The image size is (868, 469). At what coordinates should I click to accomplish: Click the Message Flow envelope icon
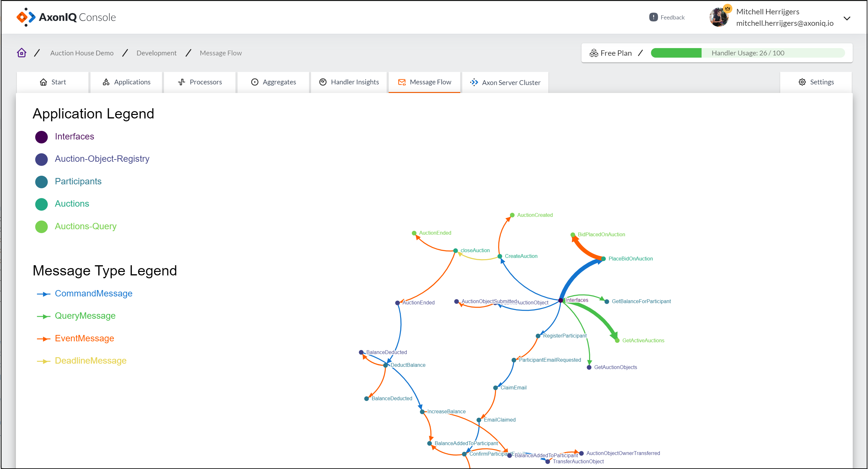click(x=402, y=82)
